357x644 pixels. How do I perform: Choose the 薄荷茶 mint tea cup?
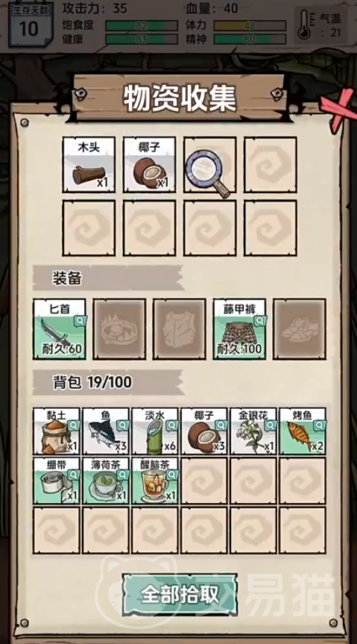[106, 481]
